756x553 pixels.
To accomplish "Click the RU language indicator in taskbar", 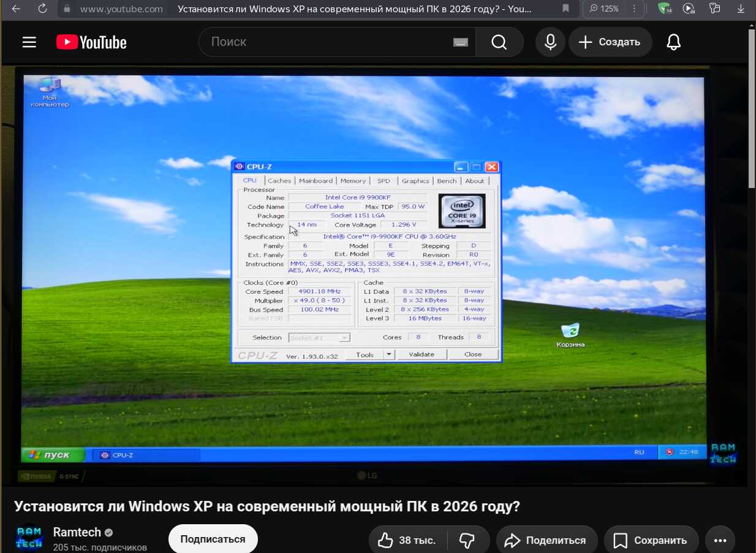I will pyautogui.click(x=639, y=452).
